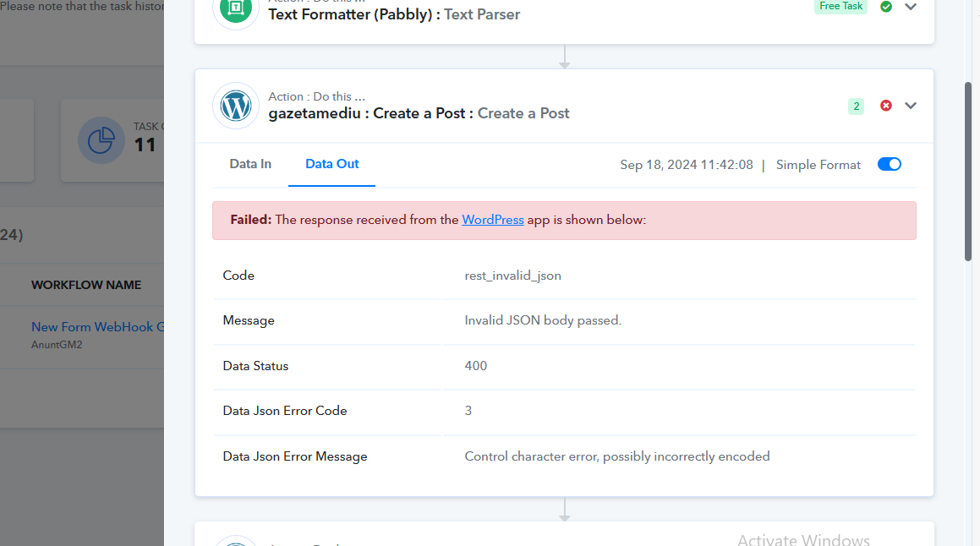Click the Control character error message text
The width and height of the screenshot is (980, 546).
click(617, 456)
